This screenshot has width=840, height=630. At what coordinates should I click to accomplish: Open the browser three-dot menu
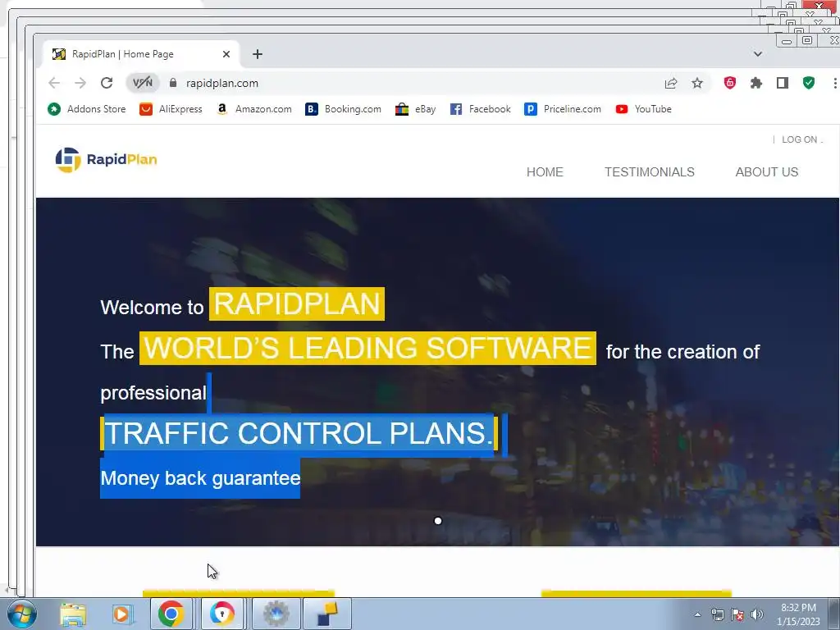(x=834, y=83)
